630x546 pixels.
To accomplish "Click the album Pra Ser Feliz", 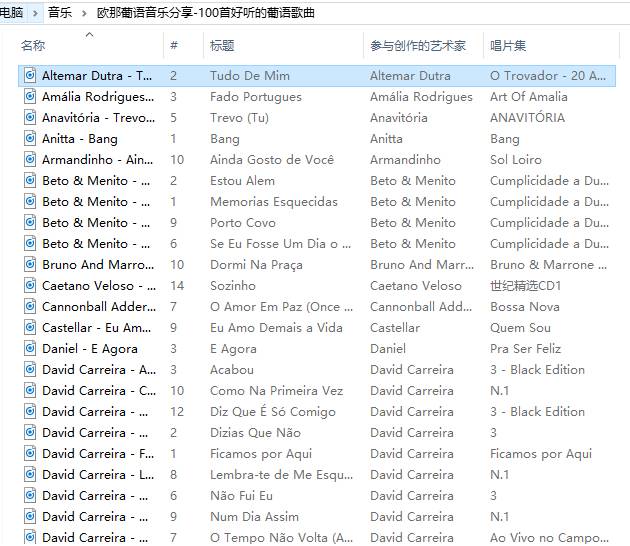I will [x=525, y=348].
